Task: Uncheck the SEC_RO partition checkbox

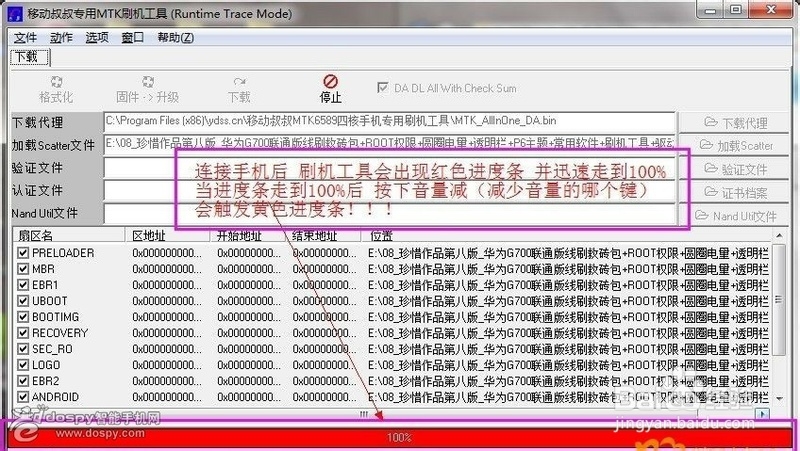Action: coord(23,349)
